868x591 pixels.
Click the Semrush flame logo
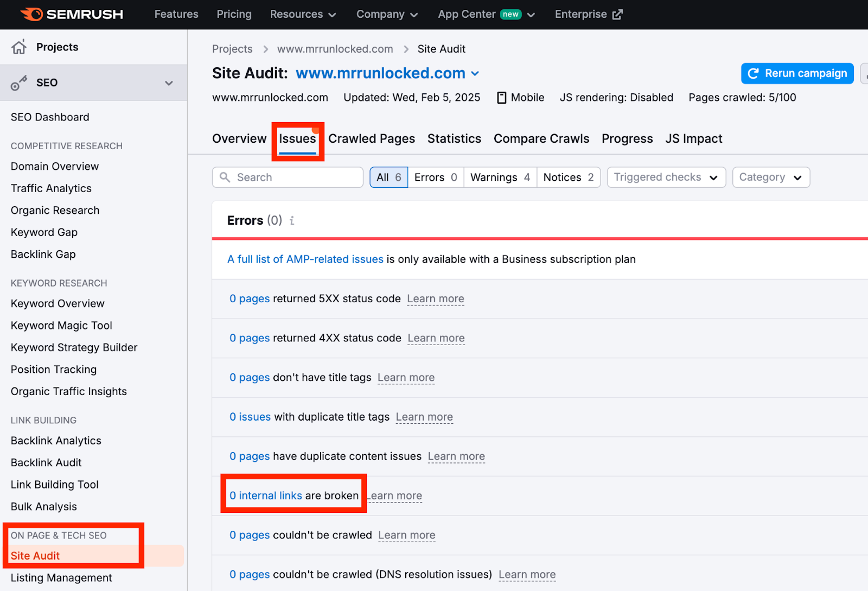pos(31,14)
